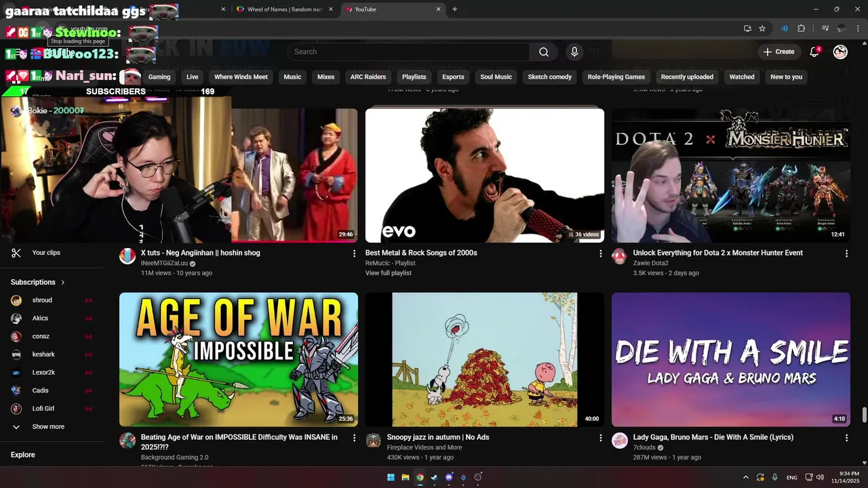This screenshot has height=488, width=868.
Task: Select the Sketch comedy chip
Action: pos(550,77)
